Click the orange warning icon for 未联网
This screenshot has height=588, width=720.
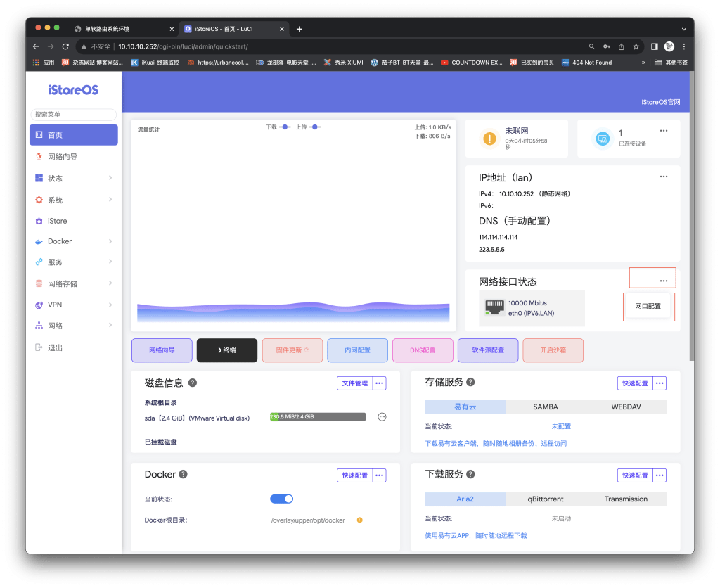pyautogui.click(x=489, y=139)
